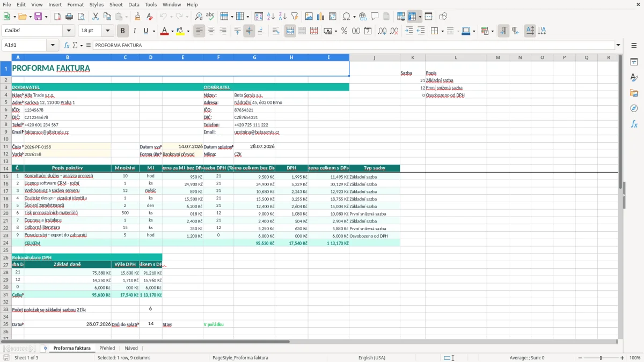Click Clear Direct Formatting icon
Viewport: 644px width, 362px height.
coord(149,17)
